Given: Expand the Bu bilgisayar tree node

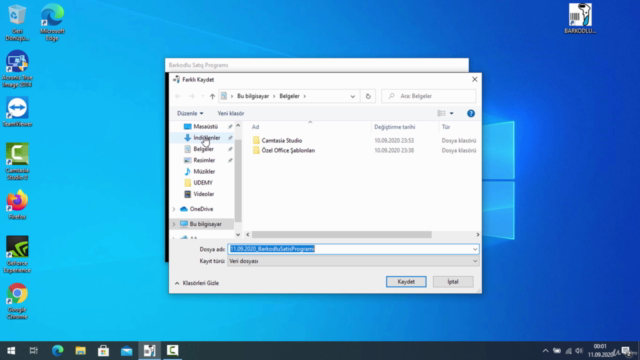Looking at the screenshot, I should [x=174, y=224].
